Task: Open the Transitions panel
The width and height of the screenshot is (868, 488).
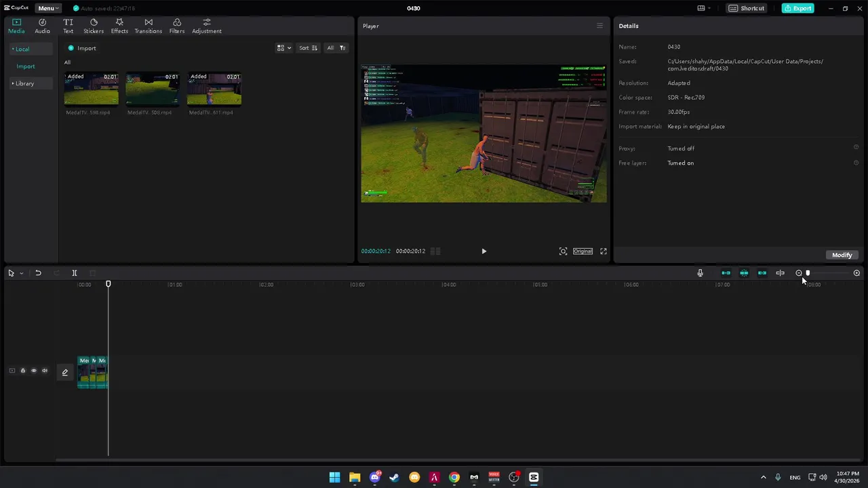Action: click(x=148, y=26)
